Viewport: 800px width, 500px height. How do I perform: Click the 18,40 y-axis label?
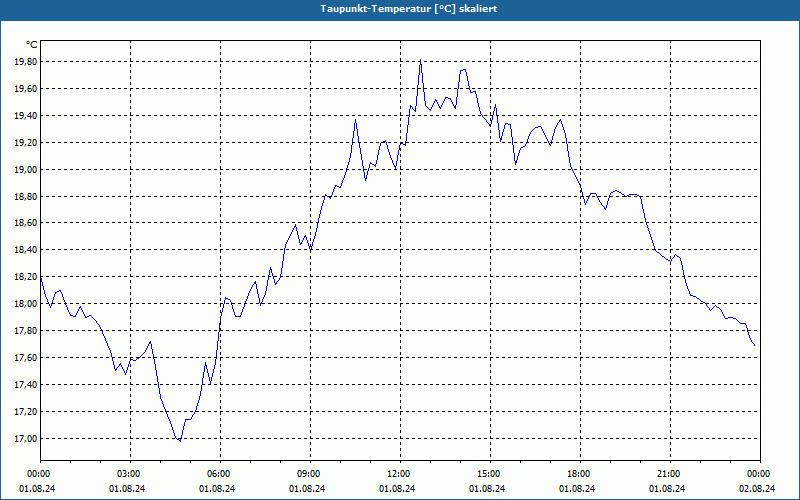26,250
